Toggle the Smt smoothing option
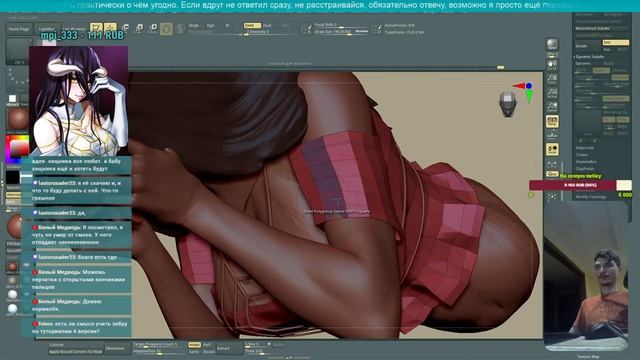This screenshot has width=640, height=360. tap(616, 42)
